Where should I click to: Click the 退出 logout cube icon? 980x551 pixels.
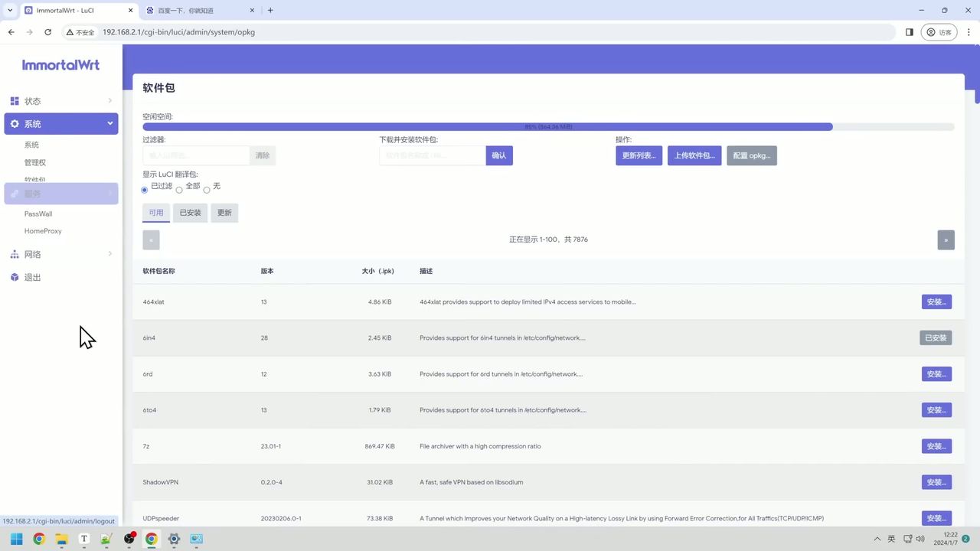point(15,277)
